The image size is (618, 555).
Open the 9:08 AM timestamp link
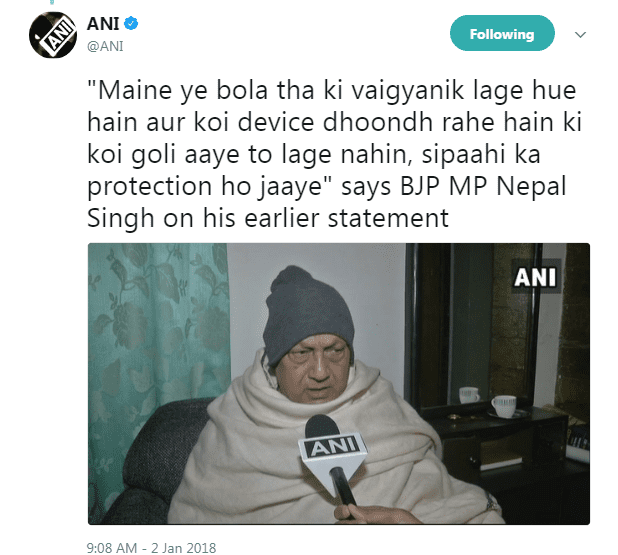[112, 548]
